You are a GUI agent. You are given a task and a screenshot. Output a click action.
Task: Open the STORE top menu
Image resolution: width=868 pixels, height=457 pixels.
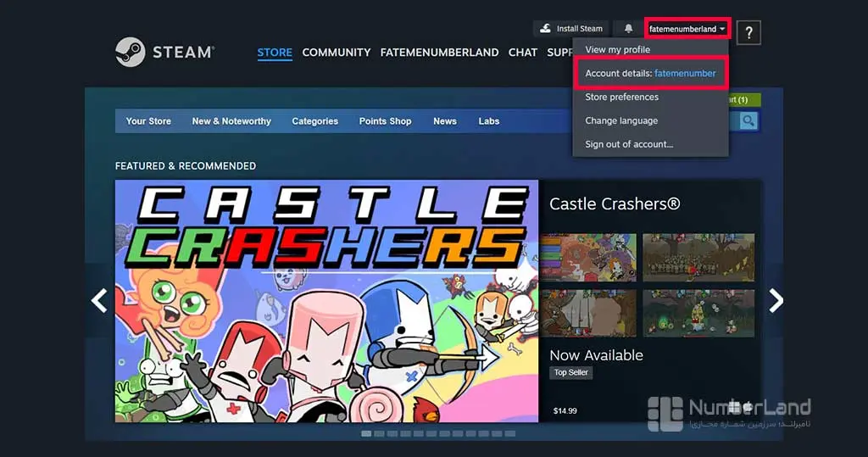pos(275,52)
